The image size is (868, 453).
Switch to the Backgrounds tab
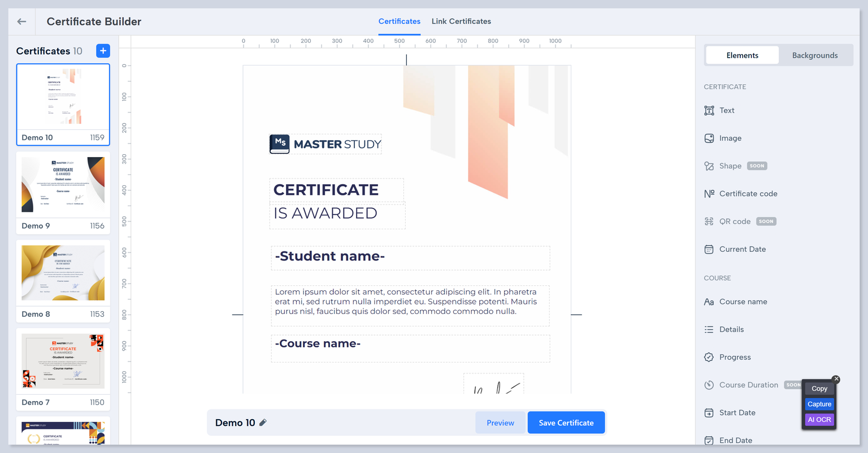click(814, 55)
